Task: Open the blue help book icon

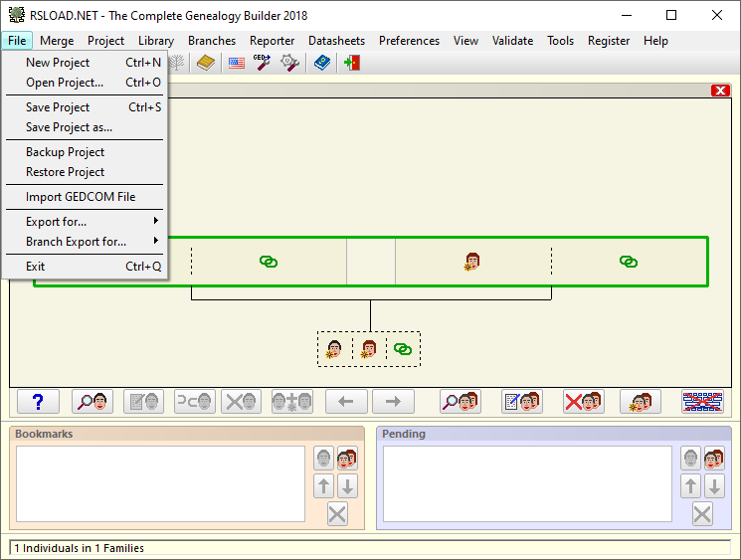Action: click(322, 63)
